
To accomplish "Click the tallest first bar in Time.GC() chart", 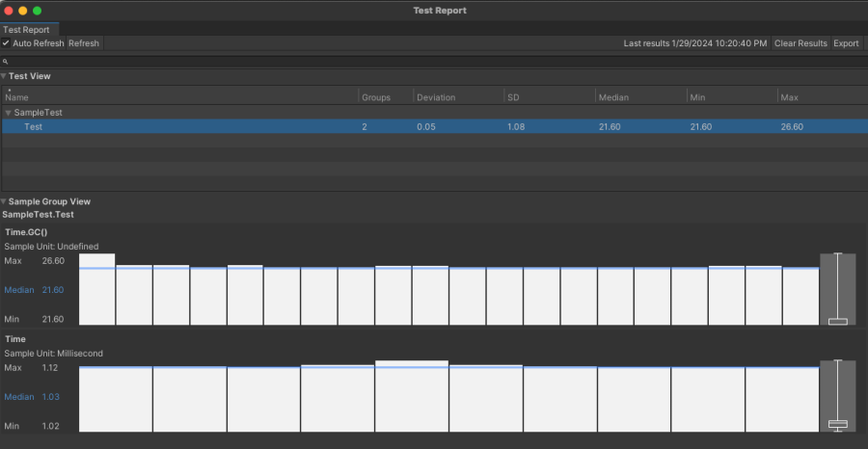I will point(96,289).
